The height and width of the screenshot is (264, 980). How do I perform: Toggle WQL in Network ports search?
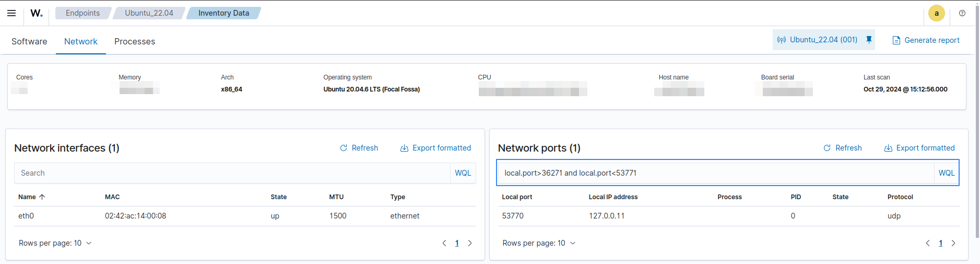946,173
